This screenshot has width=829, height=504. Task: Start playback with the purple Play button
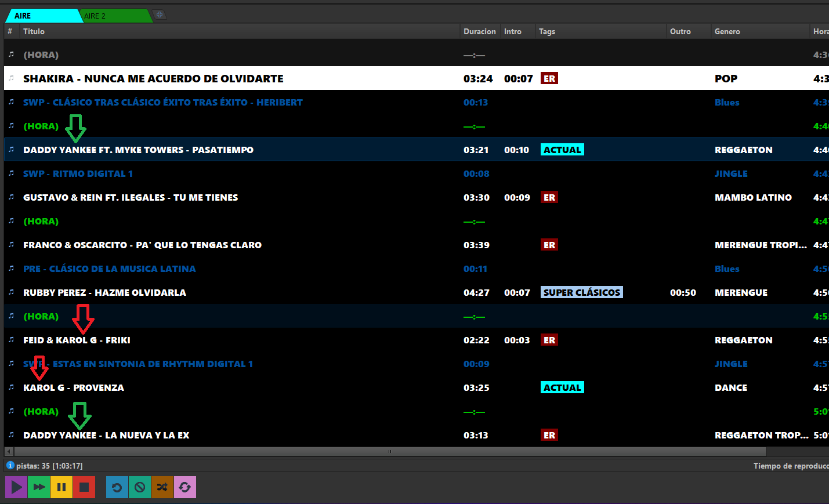click(x=16, y=487)
